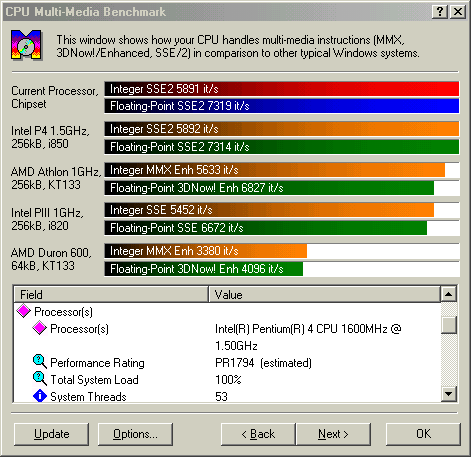This screenshot has width=471, height=457.
Task: Click the AMD Athlon 1GHz, 256kB, KT133 label
Action: pyautogui.click(x=56, y=178)
